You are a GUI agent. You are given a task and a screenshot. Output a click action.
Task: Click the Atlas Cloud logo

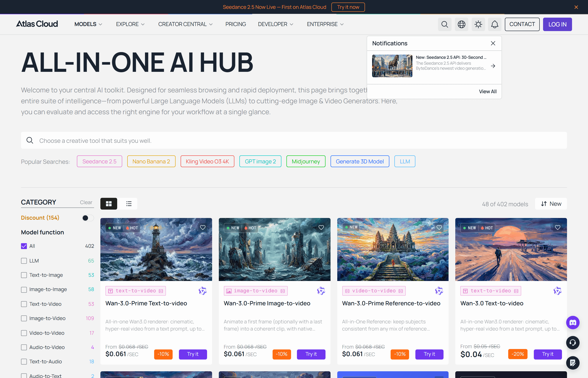(x=37, y=24)
